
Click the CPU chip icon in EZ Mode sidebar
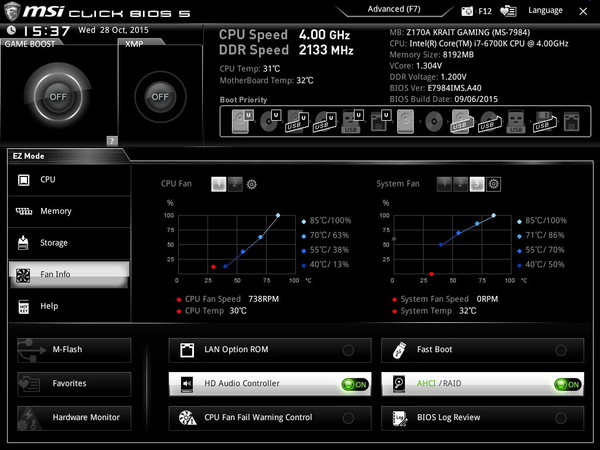(x=24, y=180)
